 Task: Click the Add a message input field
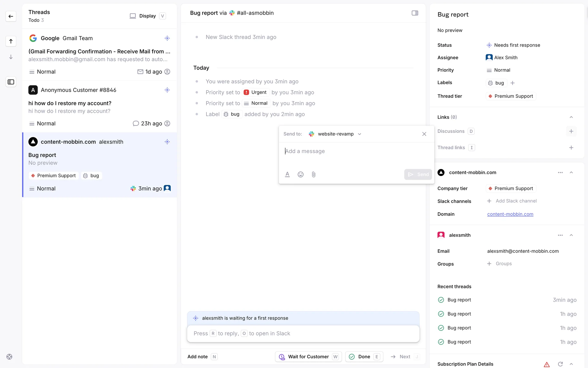355,151
